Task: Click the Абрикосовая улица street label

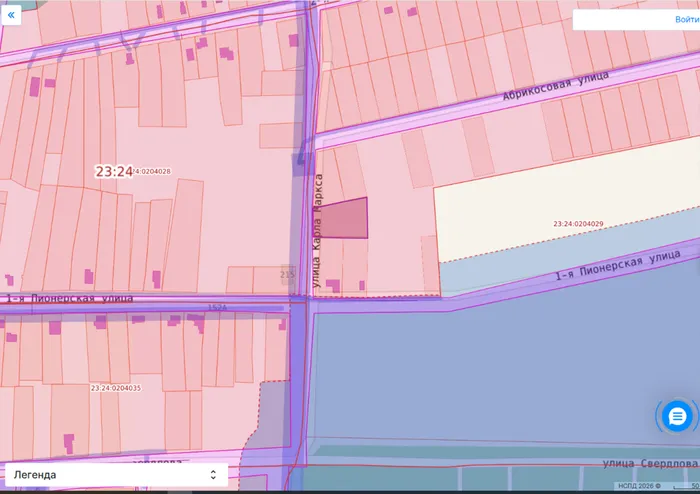Action: pyautogui.click(x=556, y=85)
